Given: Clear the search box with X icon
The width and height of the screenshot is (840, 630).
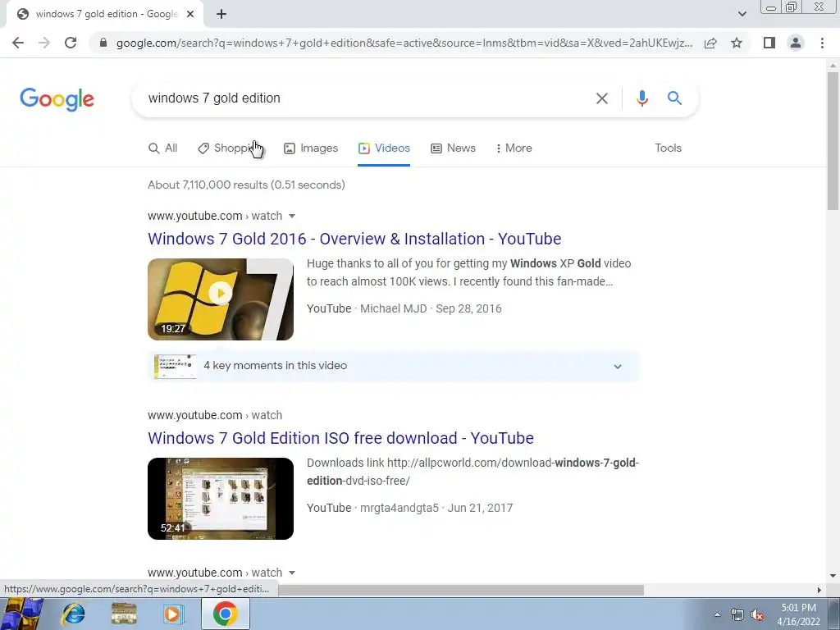Looking at the screenshot, I should tap(601, 98).
